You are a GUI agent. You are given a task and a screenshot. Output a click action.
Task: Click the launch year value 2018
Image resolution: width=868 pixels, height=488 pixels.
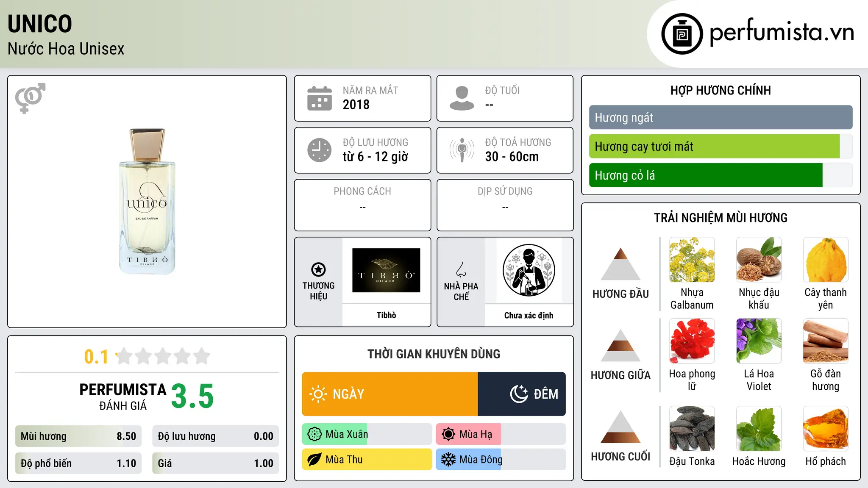tap(356, 105)
